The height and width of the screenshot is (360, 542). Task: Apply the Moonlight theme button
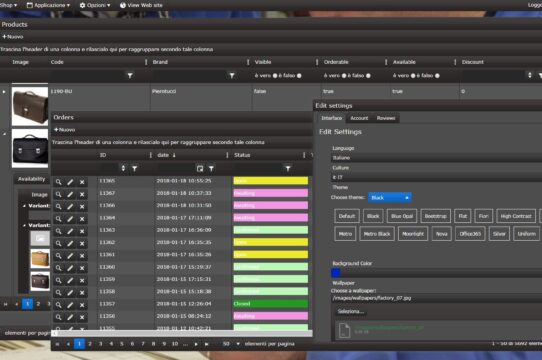[x=413, y=234]
